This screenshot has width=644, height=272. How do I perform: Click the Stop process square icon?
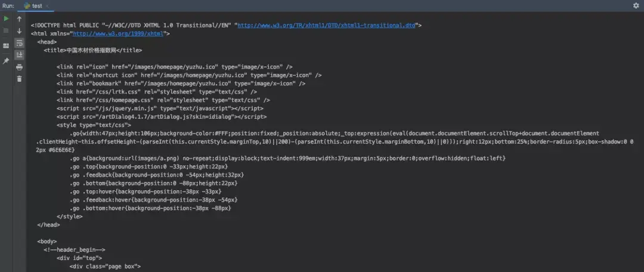[6, 31]
